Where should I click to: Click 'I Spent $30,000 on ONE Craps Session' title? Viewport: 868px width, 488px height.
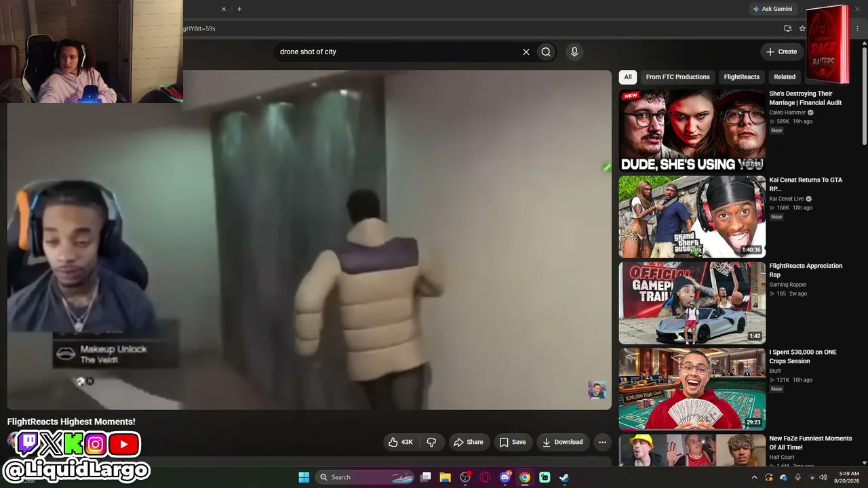[x=803, y=357]
